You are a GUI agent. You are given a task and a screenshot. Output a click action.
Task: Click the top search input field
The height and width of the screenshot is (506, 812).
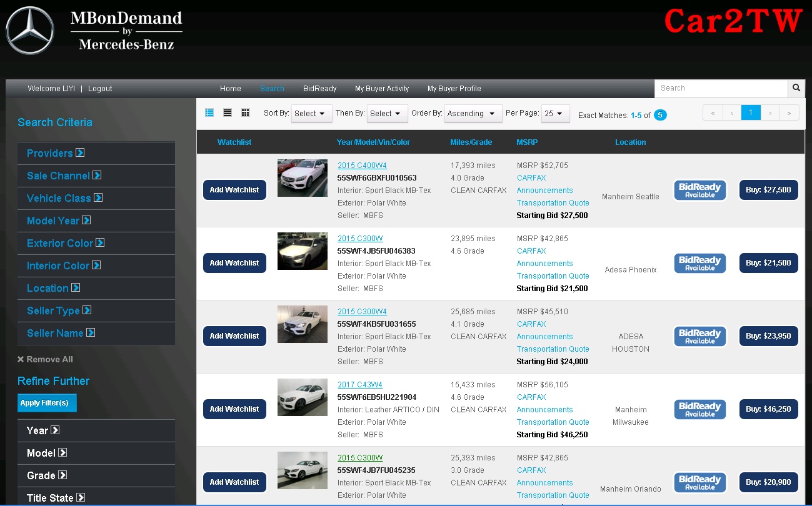coord(720,88)
